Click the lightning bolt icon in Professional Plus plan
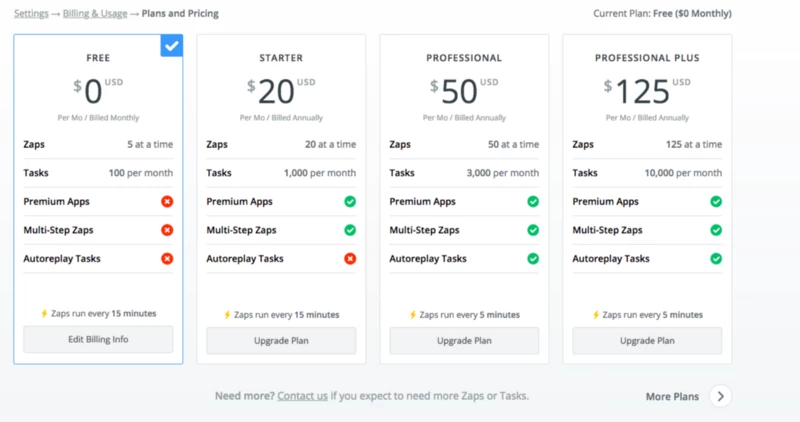This screenshot has height=422, width=800. click(593, 314)
